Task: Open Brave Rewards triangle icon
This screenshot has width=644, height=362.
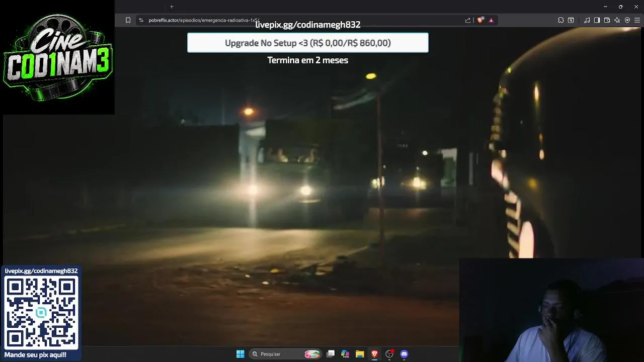Action: click(491, 20)
